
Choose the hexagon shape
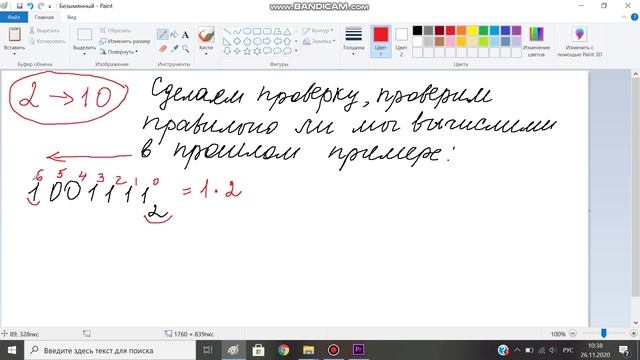pos(257,41)
